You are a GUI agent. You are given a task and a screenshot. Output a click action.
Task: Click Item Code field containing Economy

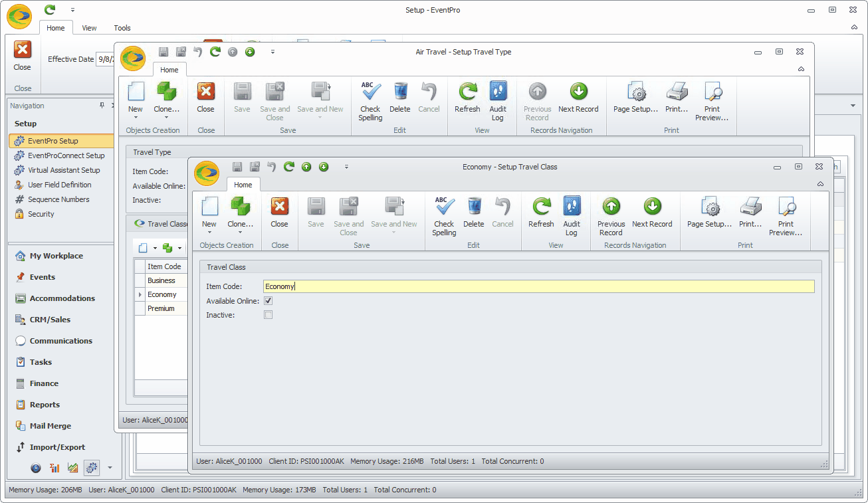[x=538, y=286]
